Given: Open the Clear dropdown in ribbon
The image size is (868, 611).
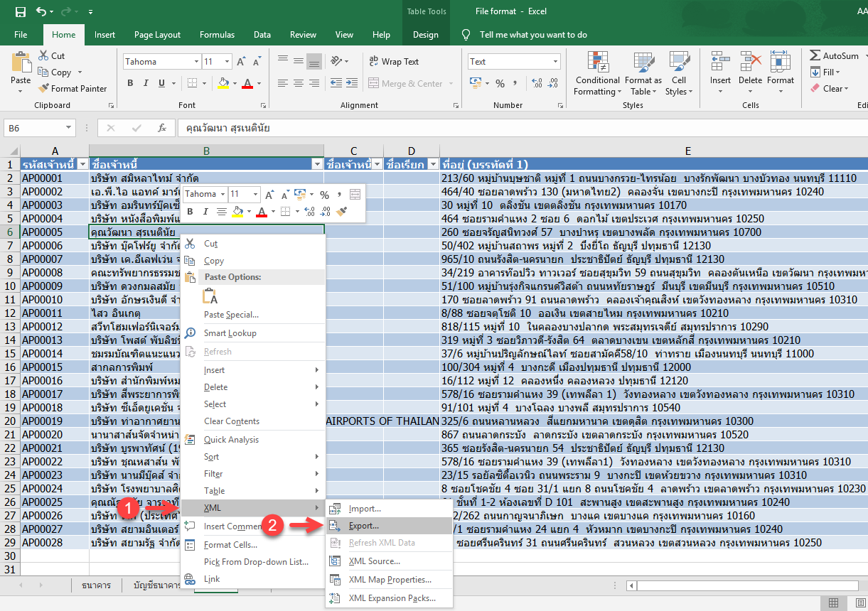Looking at the screenshot, I should pyautogui.click(x=829, y=89).
